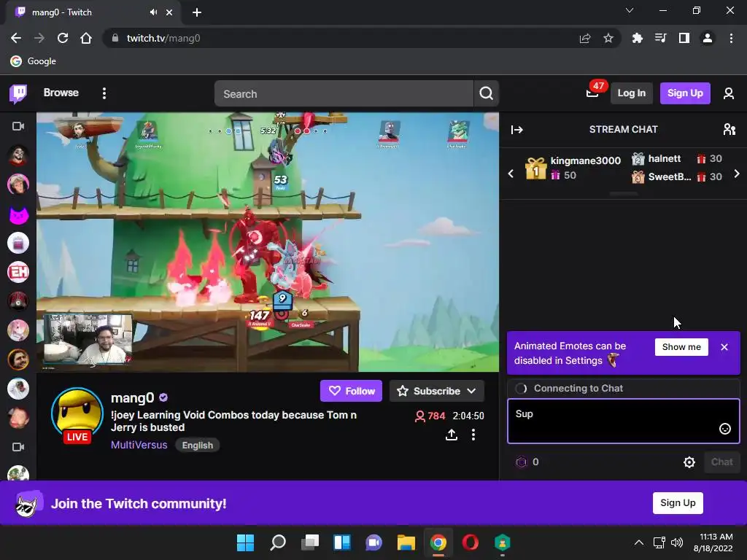Share the stream via share icon
The width and height of the screenshot is (747, 560).
coord(451,435)
